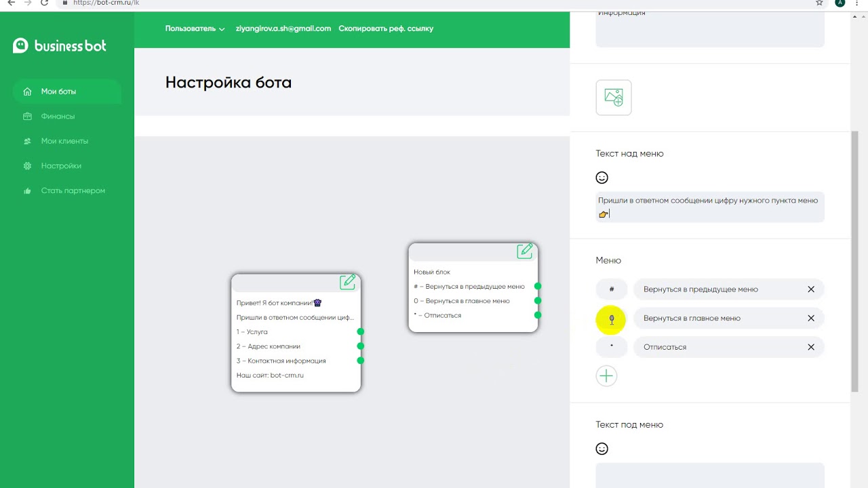Open Настройки in sidebar
The image size is (868, 488).
click(x=61, y=166)
